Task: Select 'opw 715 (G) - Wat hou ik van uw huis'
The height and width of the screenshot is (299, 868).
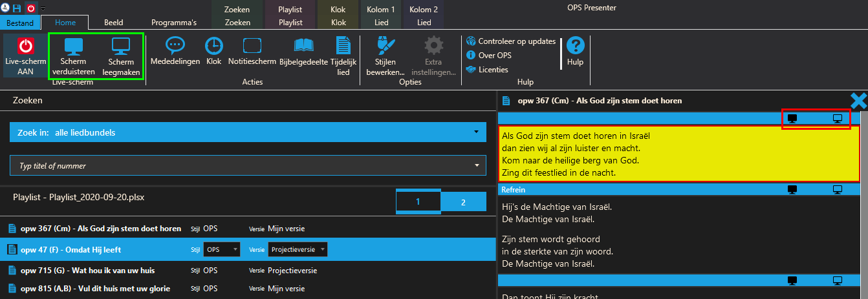Action: coord(88,270)
